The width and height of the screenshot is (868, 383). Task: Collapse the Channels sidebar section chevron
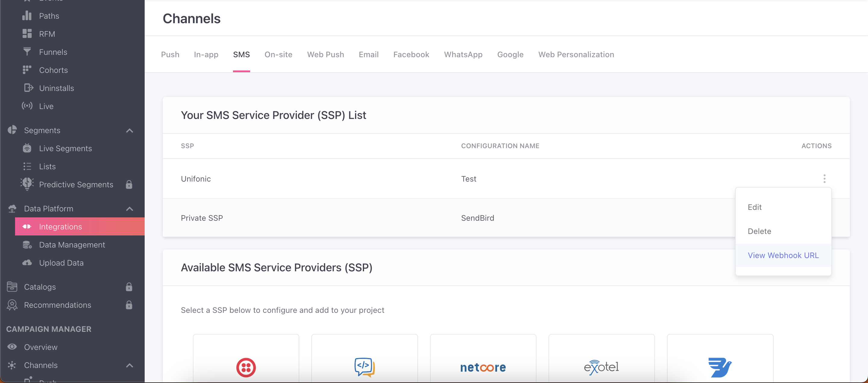point(129,365)
